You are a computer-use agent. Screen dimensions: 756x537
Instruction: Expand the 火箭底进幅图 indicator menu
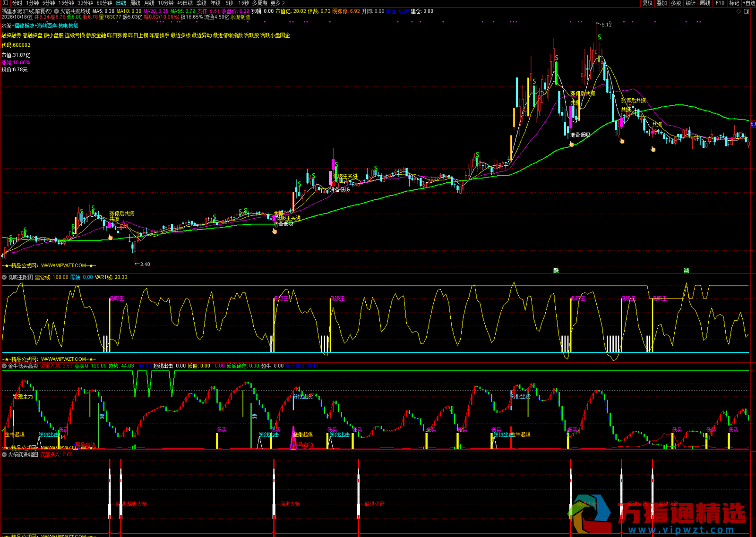(4, 455)
